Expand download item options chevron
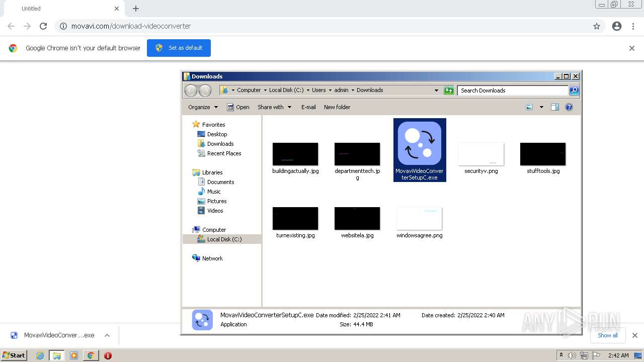Screen dimensions: 644x362 (x=107, y=335)
